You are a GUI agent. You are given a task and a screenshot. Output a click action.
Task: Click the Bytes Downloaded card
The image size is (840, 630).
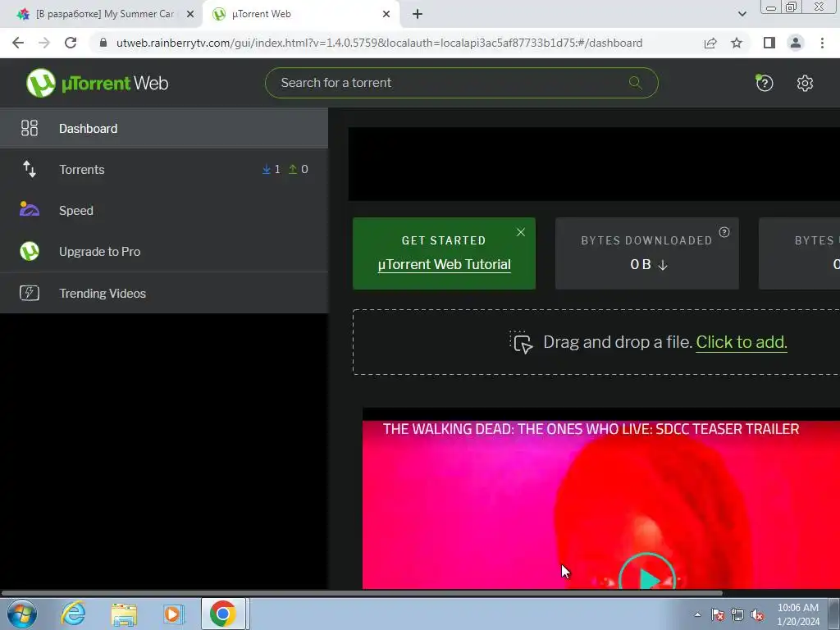pyautogui.click(x=646, y=253)
